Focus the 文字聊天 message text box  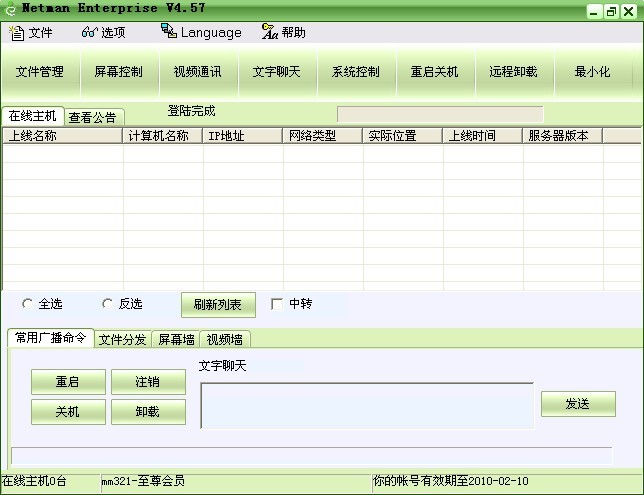click(367, 406)
